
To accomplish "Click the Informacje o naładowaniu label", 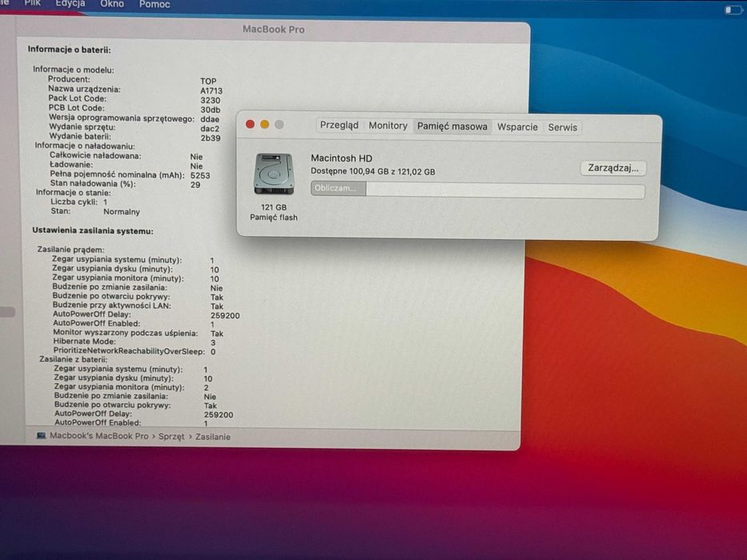I will point(84,146).
